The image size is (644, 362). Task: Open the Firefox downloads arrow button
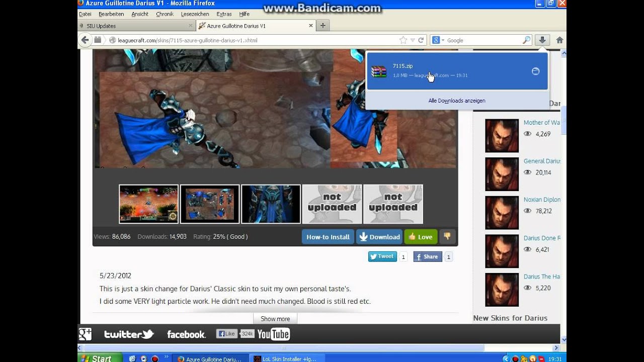(x=542, y=40)
